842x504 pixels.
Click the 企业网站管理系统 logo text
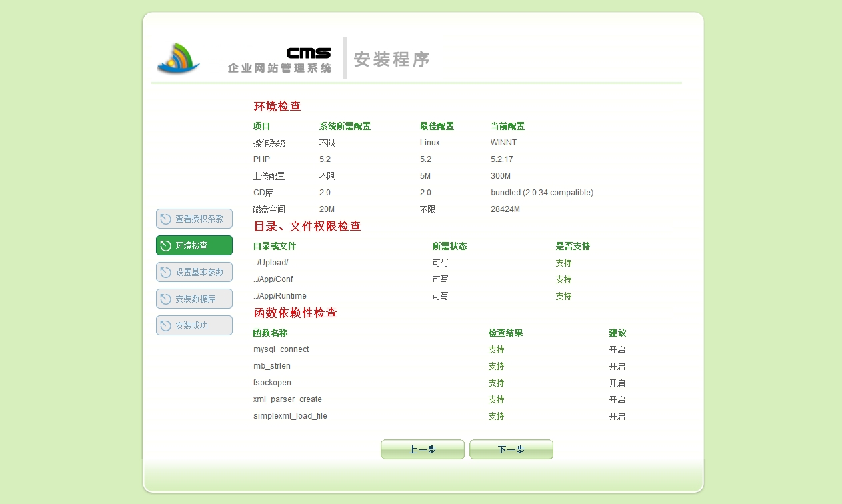coord(279,68)
